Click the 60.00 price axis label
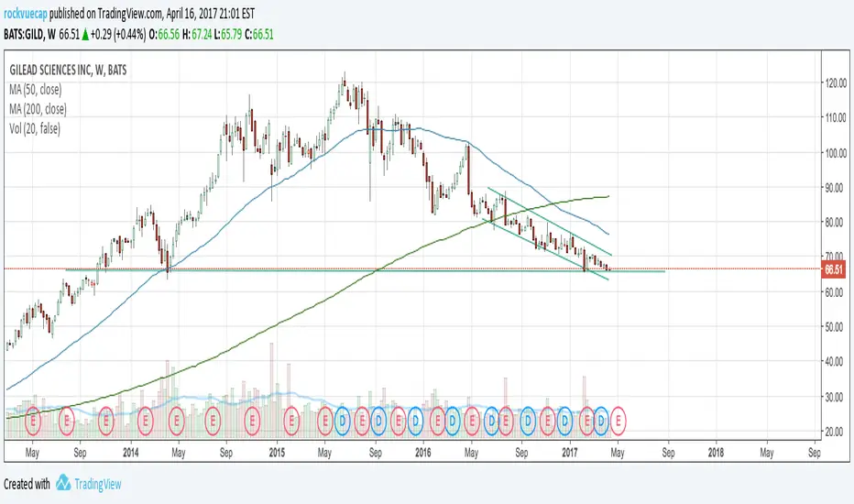The width and height of the screenshot is (854, 504). [x=836, y=292]
